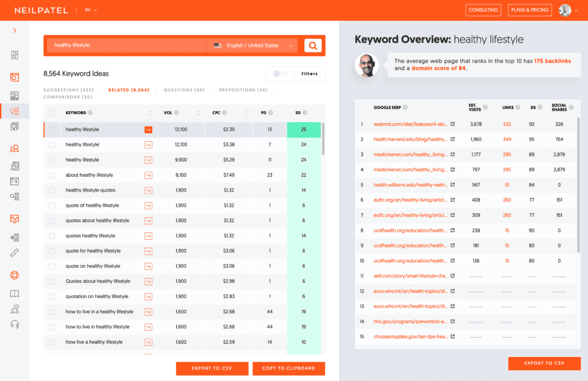This screenshot has height=381, width=588.
Task: Click EXPORT TO CSV under keyword ideas table
Action: [x=212, y=368]
